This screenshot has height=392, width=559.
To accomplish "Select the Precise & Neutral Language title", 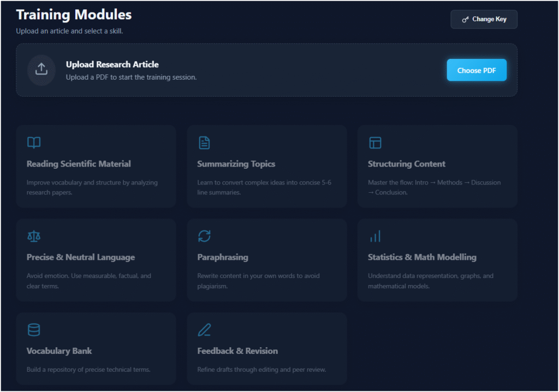I will click(81, 257).
